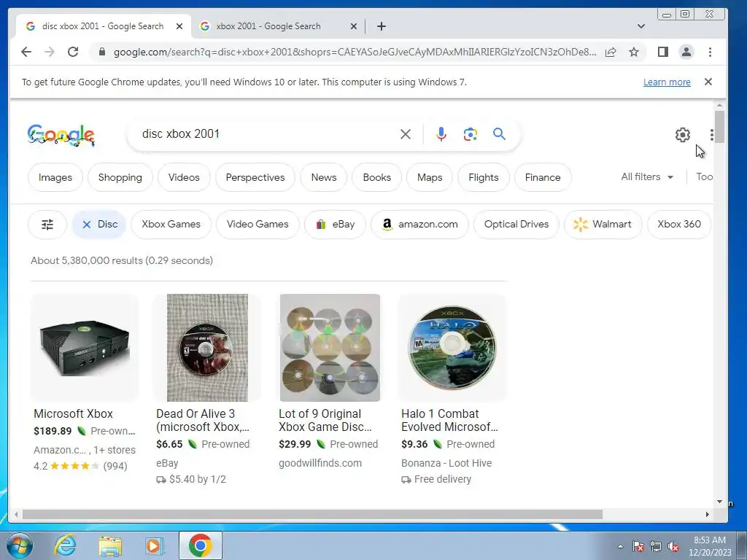Open Dead Or Alive 3 listing
The height and width of the screenshot is (560, 747).
(203, 421)
